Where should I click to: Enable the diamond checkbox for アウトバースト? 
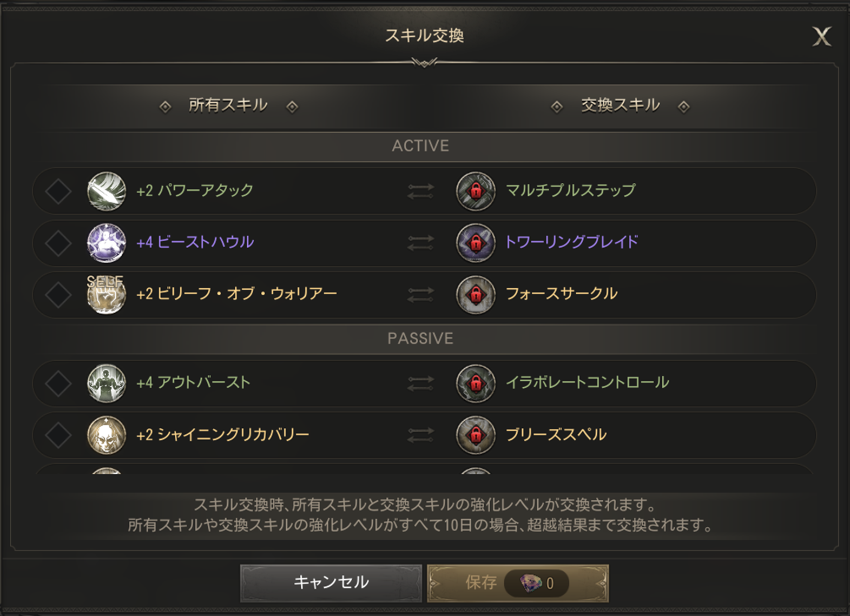58,383
